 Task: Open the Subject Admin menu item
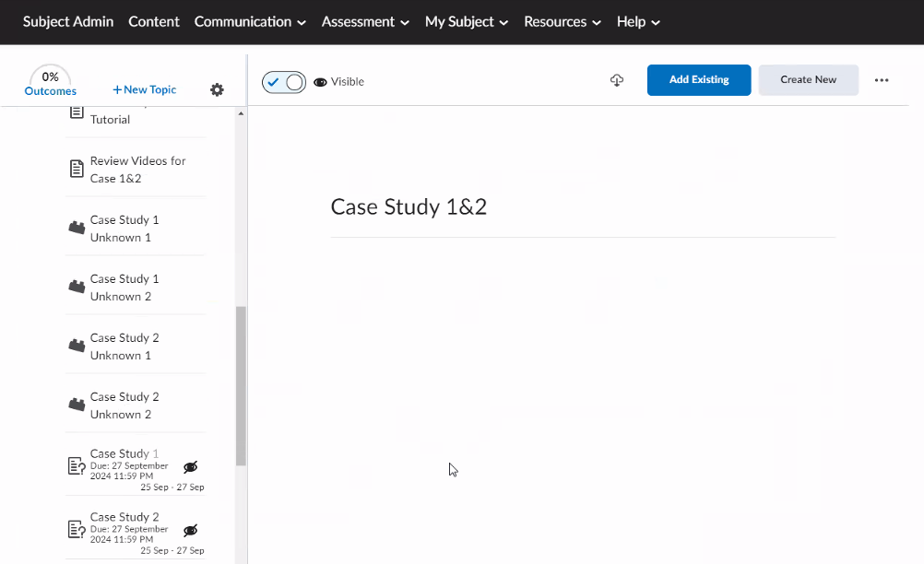click(x=68, y=22)
